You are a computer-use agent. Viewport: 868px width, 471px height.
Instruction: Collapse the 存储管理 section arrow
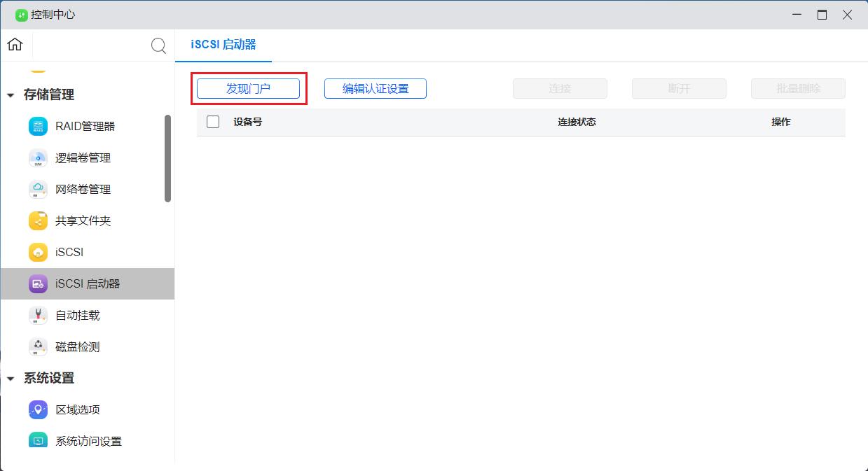11,95
